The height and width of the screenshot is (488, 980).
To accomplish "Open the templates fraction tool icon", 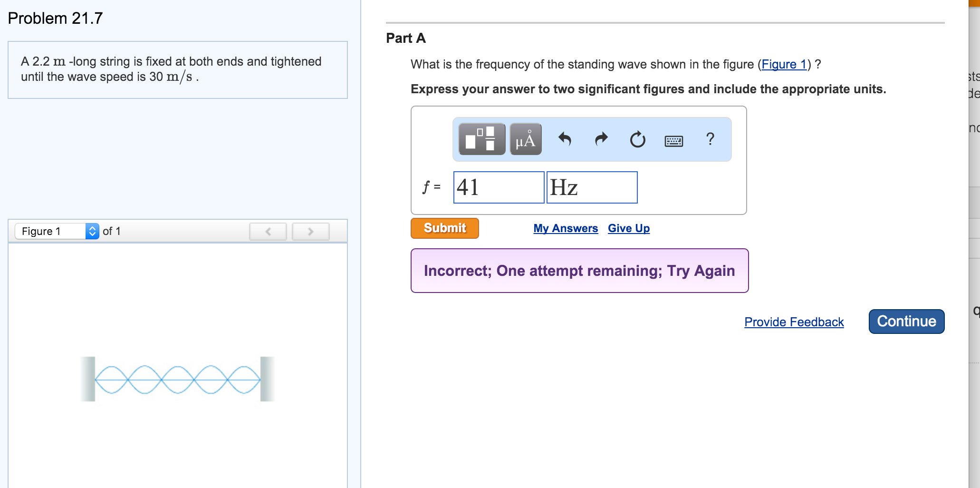I will point(482,139).
